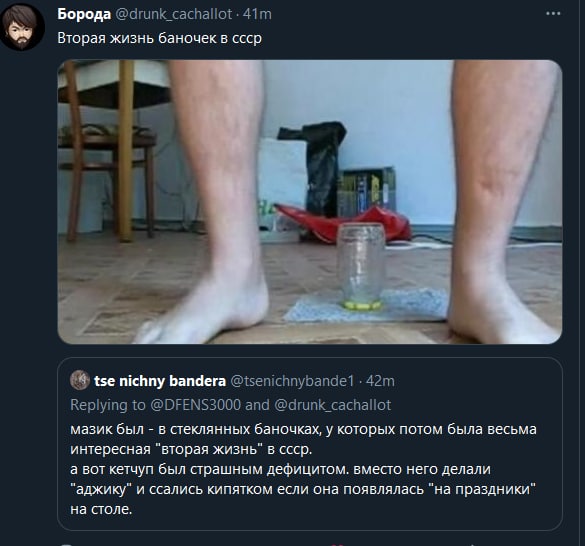Open the tse nichny bandera display name

coord(160,381)
